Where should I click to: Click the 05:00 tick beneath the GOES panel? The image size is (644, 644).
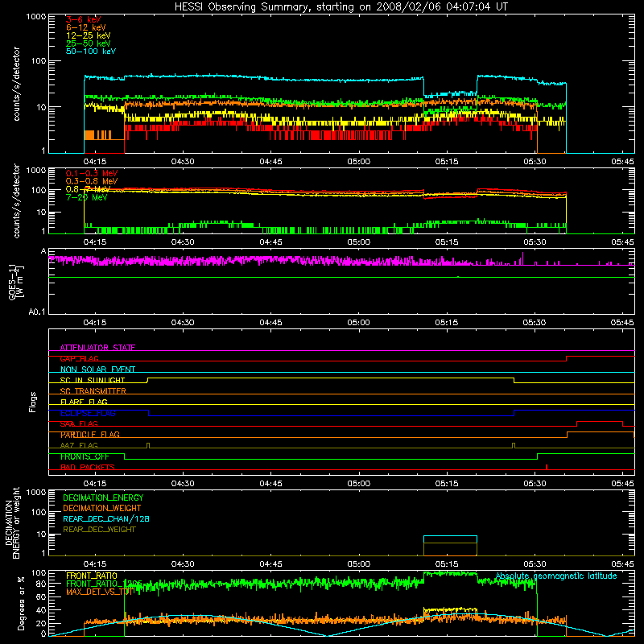pyautogui.click(x=358, y=323)
